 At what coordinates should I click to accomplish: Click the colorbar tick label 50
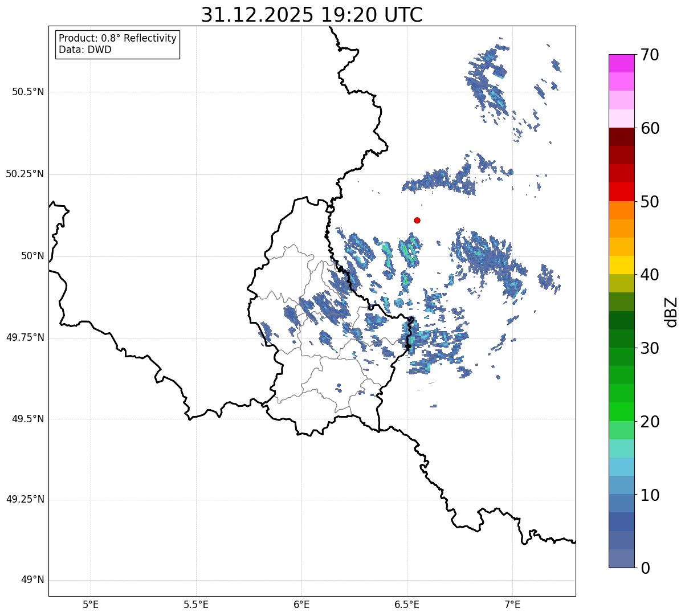[x=650, y=202]
